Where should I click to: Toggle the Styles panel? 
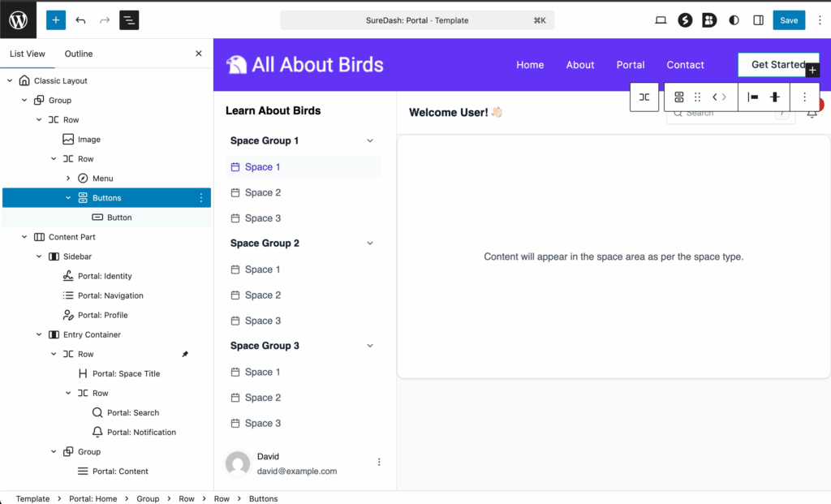click(x=733, y=19)
